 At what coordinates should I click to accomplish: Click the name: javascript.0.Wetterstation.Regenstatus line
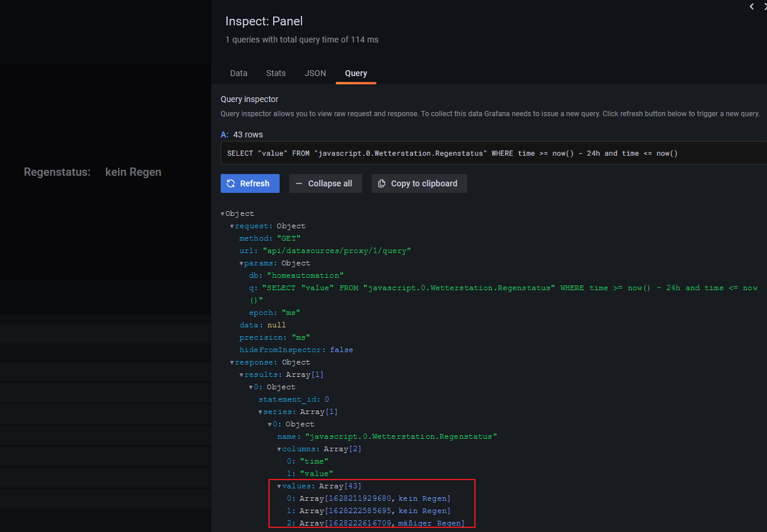click(388, 436)
